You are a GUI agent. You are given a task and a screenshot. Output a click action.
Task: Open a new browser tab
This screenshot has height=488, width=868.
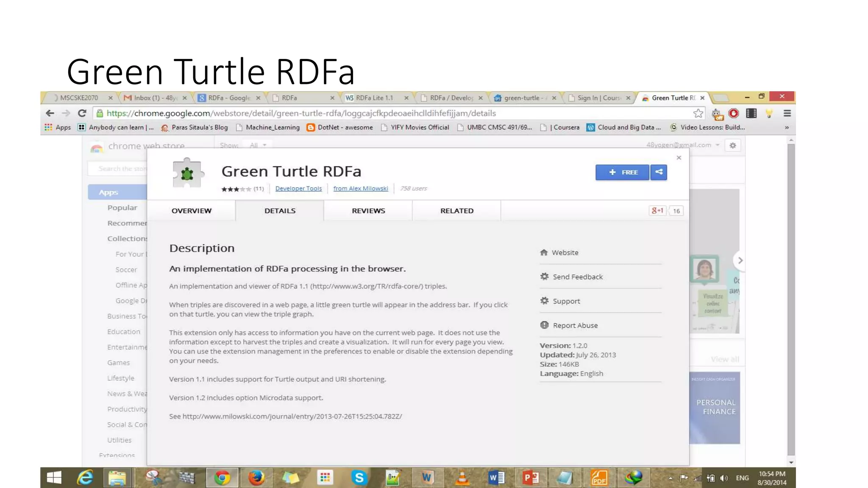[x=721, y=98]
